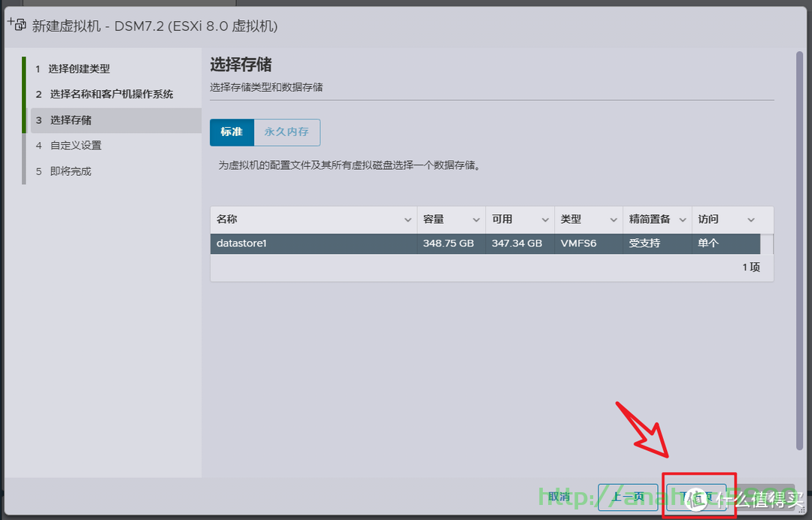
Task: Switch to the 标准 storage tab
Action: tap(232, 132)
